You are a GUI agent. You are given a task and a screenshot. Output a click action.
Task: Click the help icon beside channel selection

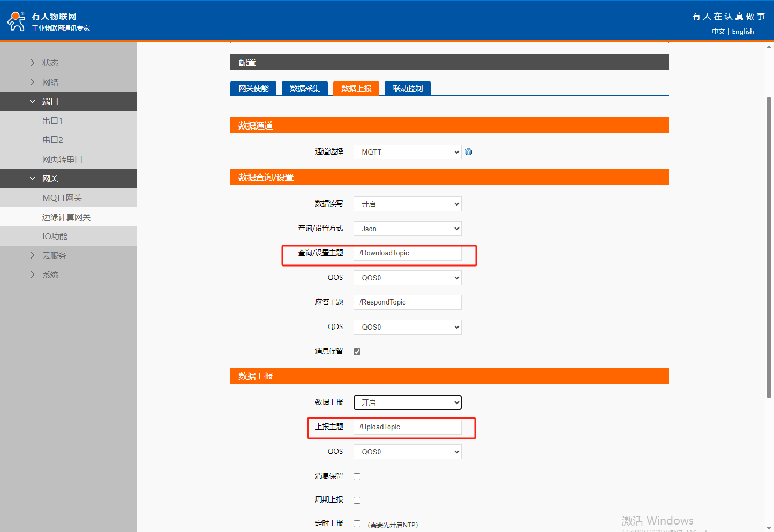(469, 152)
